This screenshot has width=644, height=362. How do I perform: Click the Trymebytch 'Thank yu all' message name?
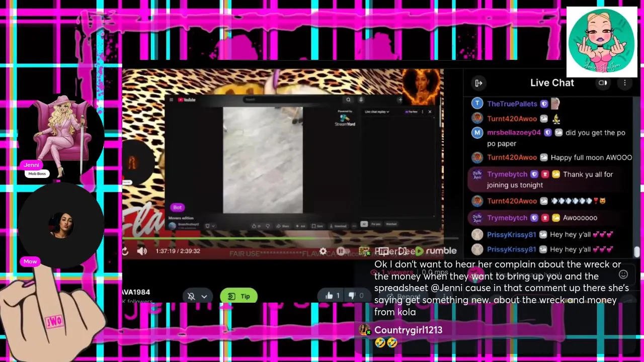point(507,174)
